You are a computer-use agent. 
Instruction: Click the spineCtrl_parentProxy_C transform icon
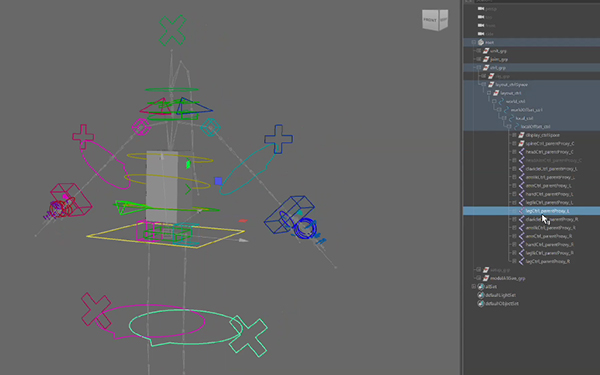point(521,143)
